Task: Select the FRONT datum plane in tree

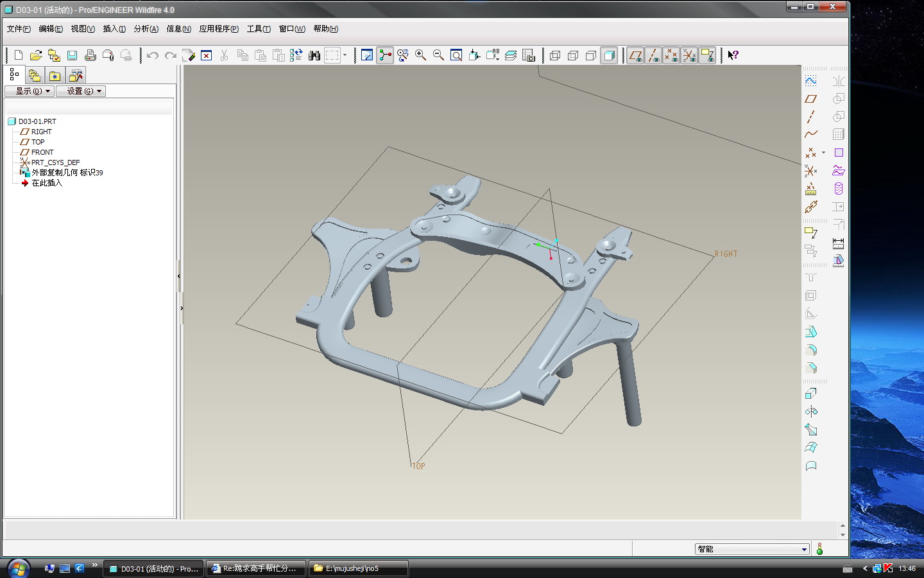Action: click(x=42, y=152)
